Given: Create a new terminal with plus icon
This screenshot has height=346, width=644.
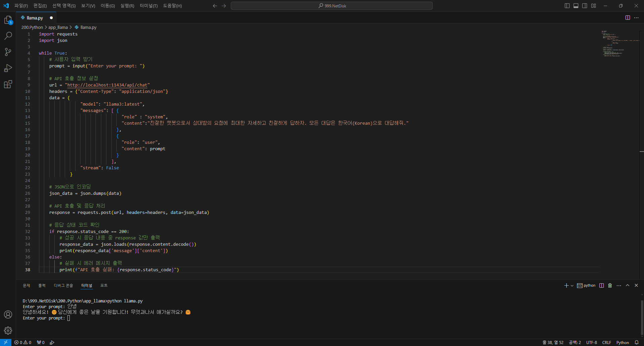Looking at the screenshot, I should pos(567,286).
